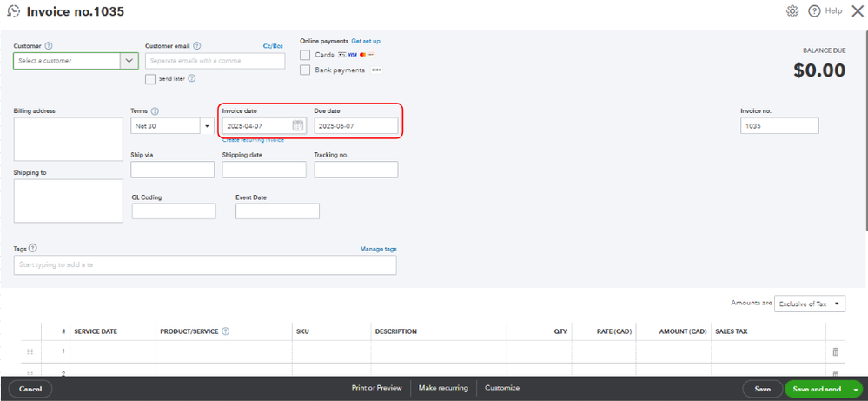Screen dimensions: 868x401
Task: Click the RATE (CAD) column header
Action: (614, 331)
